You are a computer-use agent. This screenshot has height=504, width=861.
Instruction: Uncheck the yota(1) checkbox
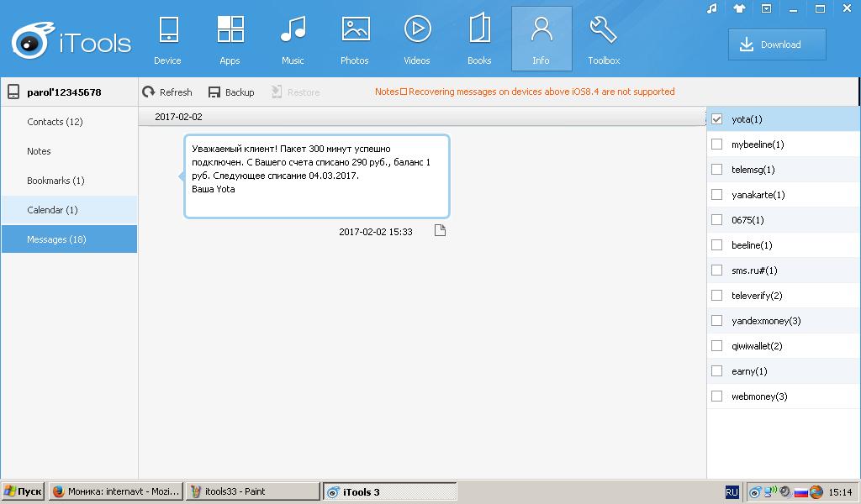716,119
